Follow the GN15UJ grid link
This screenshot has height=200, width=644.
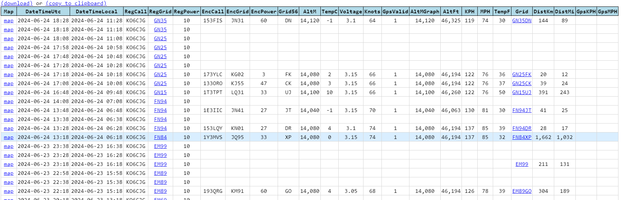pos(522,92)
